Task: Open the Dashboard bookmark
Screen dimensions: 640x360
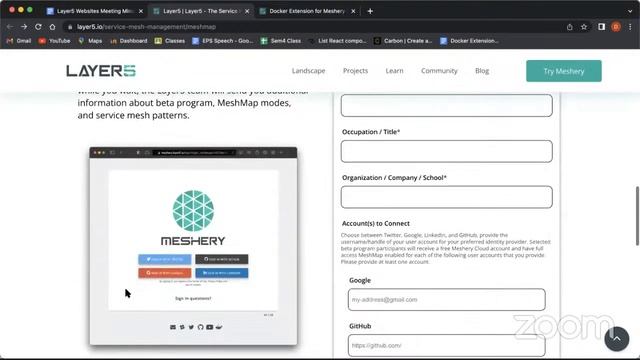Action: (129, 41)
